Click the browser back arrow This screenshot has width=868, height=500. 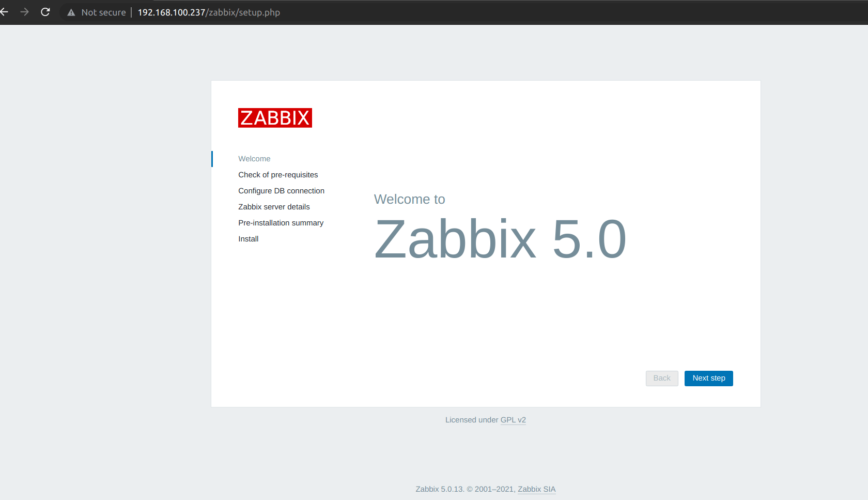tap(4, 12)
